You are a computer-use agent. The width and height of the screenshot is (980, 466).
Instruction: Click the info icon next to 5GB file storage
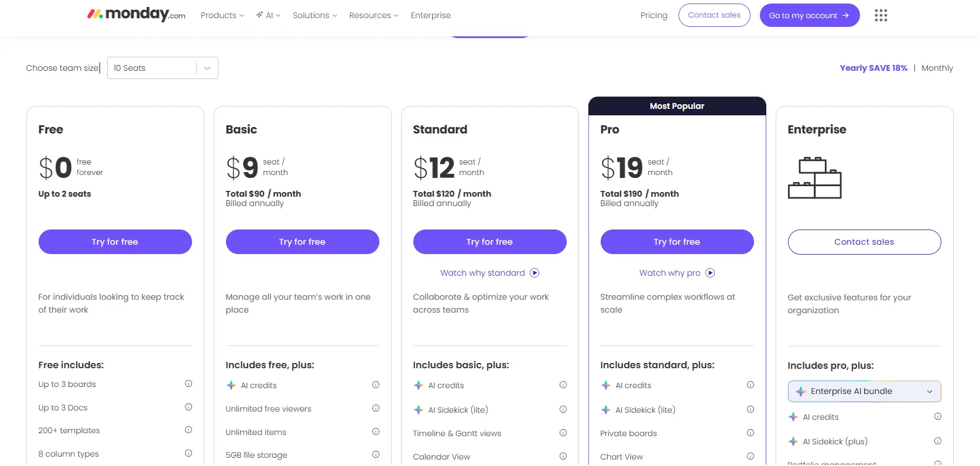click(375, 454)
